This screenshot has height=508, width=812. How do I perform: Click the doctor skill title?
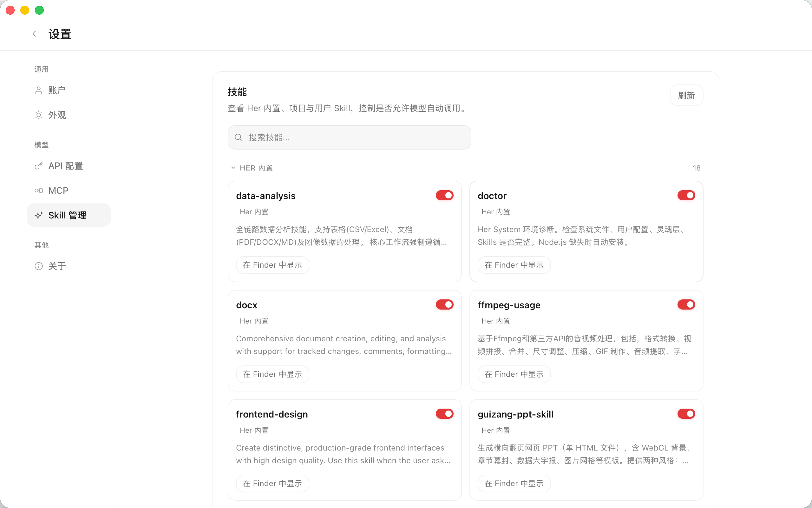[x=492, y=196]
